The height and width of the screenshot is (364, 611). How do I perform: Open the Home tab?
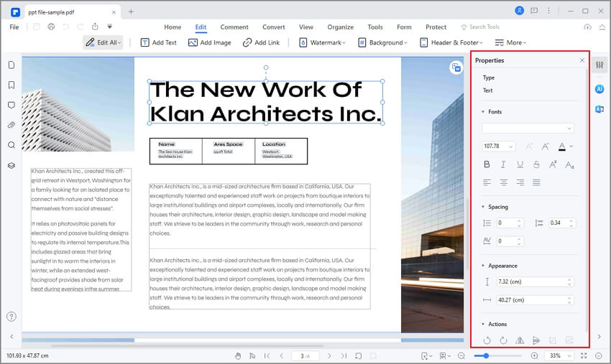coord(173,27)
